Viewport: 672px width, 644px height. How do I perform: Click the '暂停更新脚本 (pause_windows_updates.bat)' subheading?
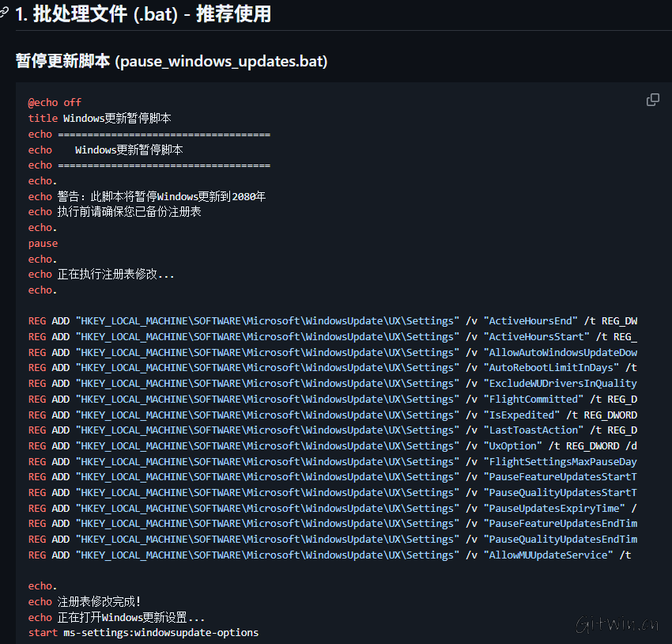[172, 61]
